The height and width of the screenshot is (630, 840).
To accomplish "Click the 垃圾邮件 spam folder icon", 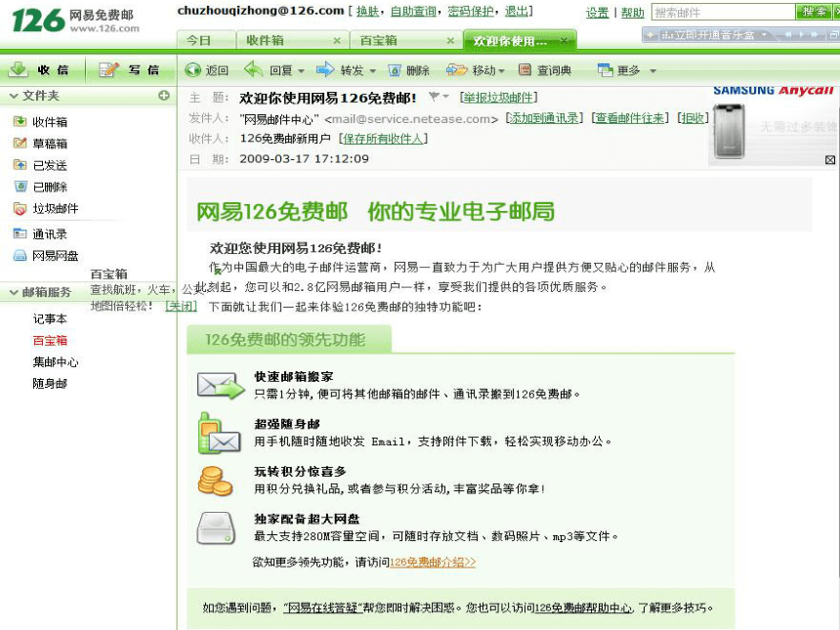I will point(20,208).
